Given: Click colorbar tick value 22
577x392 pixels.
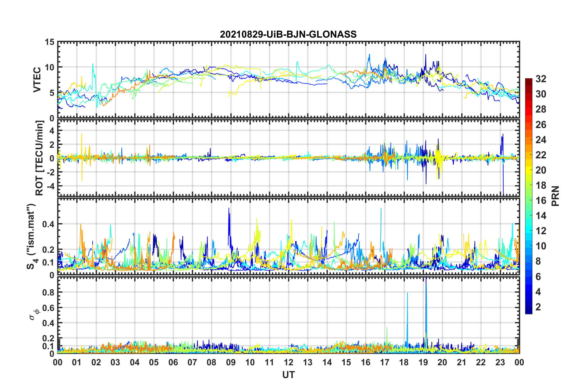Looking at the screenshot, I should [541, 155].
